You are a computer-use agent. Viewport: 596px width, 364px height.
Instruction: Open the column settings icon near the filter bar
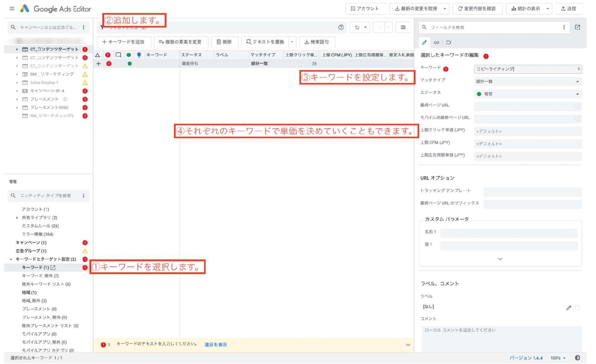[403, 27]
